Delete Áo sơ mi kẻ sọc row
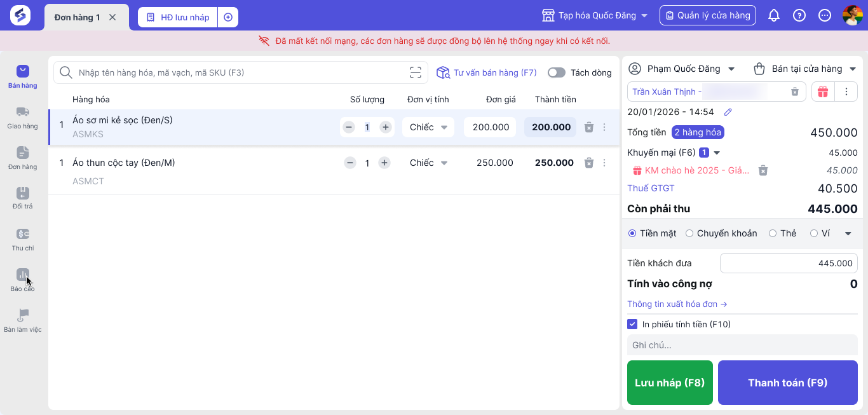 (x=589, y=127)
